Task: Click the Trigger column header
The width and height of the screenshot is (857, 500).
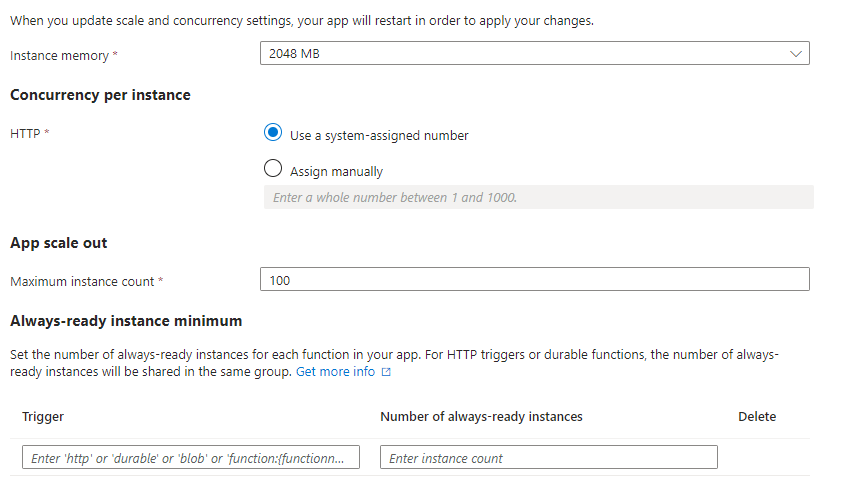Action: click(x=43, y=416)
